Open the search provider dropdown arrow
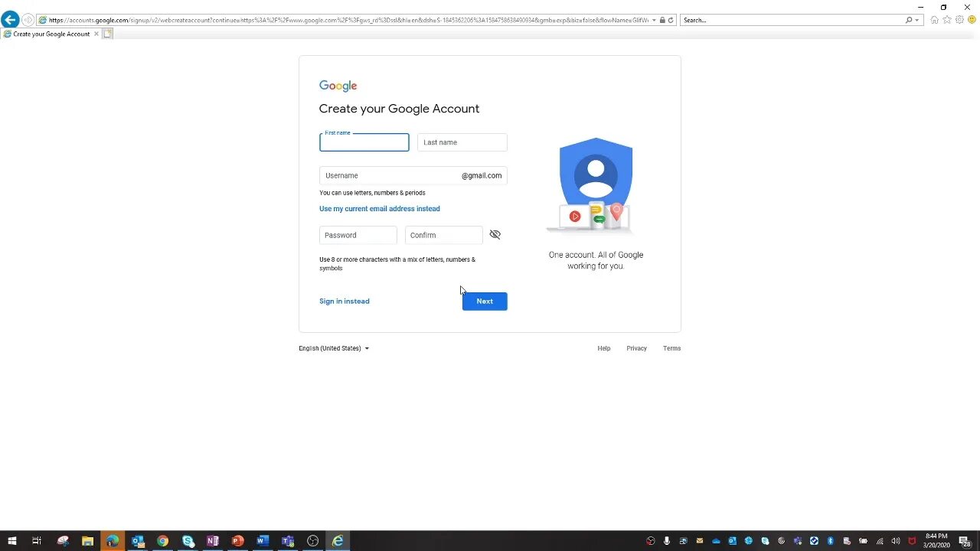Screen dimensions: 980x551 917,20
